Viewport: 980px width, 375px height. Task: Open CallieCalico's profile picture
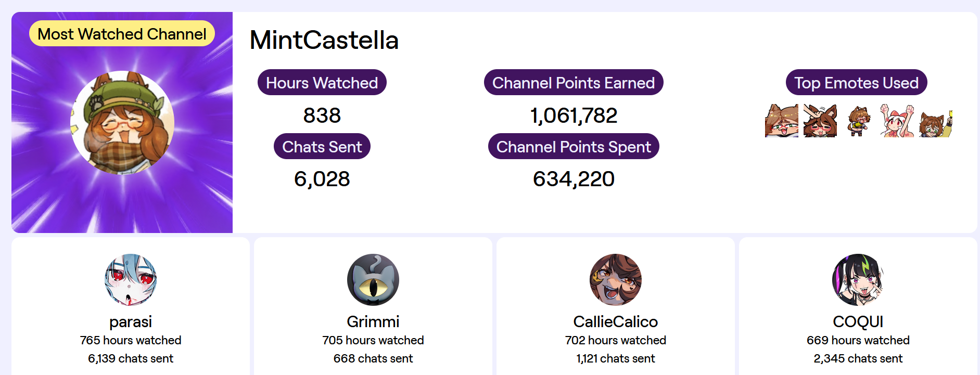616,280
